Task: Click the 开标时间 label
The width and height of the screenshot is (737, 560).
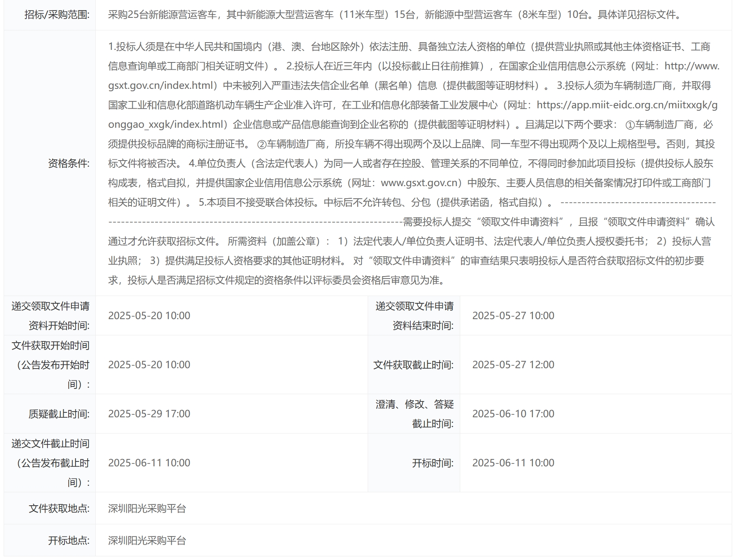Action: coord(433,463)
